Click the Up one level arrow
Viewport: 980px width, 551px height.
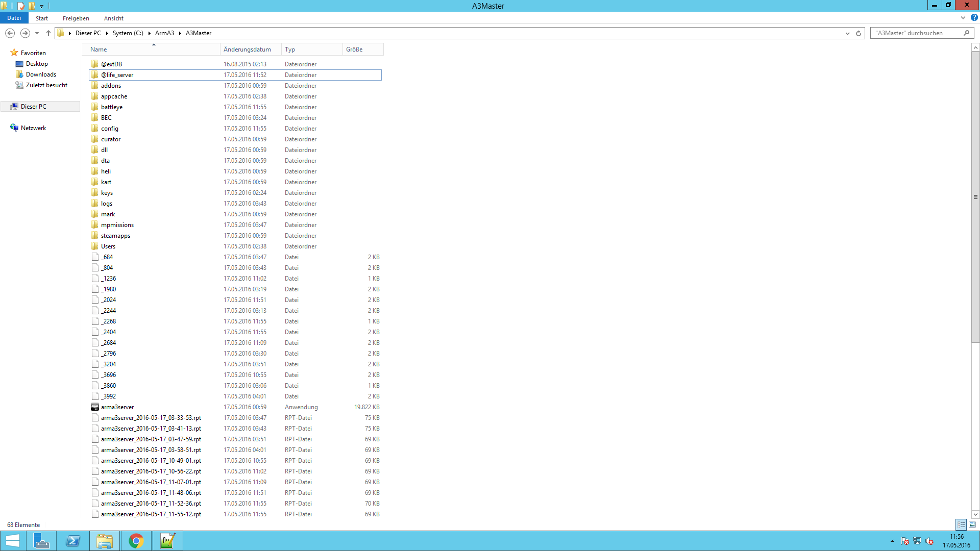48,33
